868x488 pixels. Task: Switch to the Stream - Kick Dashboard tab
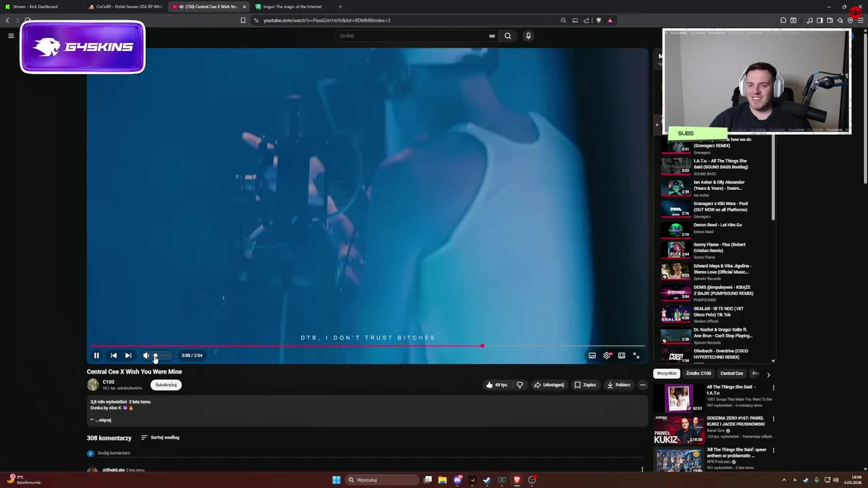point(41,7)
